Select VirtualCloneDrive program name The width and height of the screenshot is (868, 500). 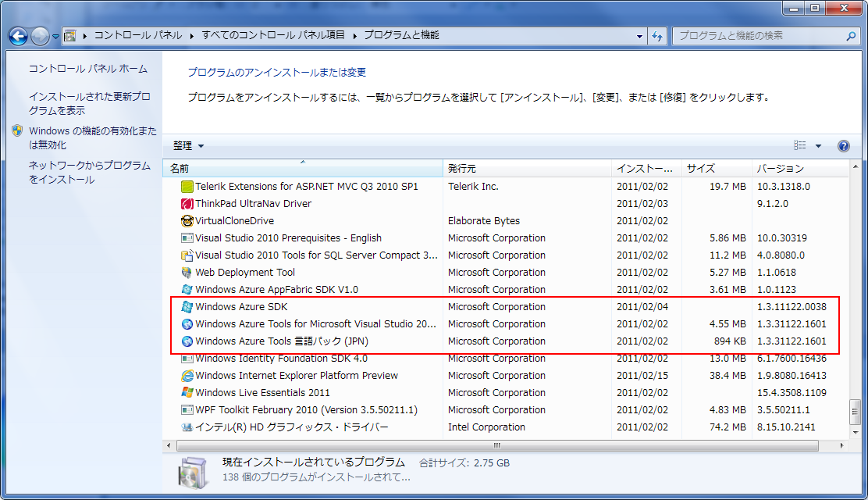[x=235, y=221]
